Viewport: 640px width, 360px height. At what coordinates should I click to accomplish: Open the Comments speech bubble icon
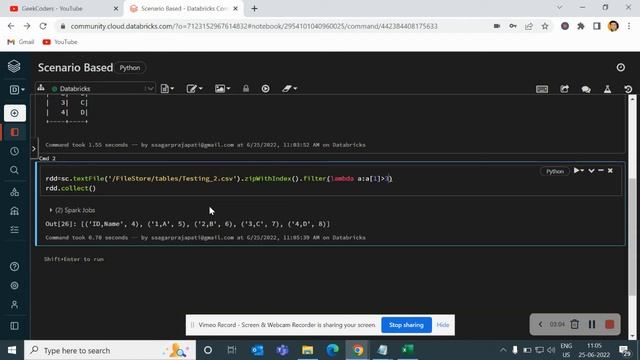(586, 89)
